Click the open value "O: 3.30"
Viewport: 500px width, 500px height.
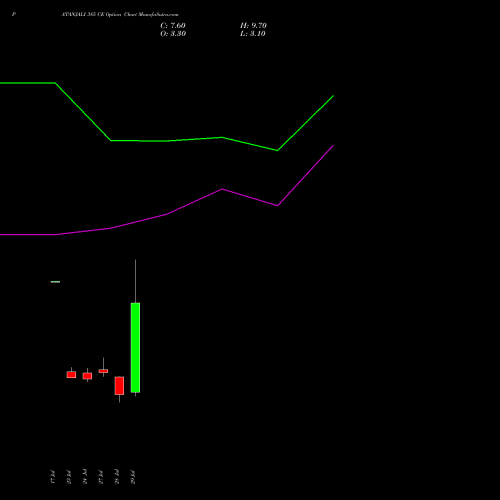pyautogui.click(x=173, y=34)
